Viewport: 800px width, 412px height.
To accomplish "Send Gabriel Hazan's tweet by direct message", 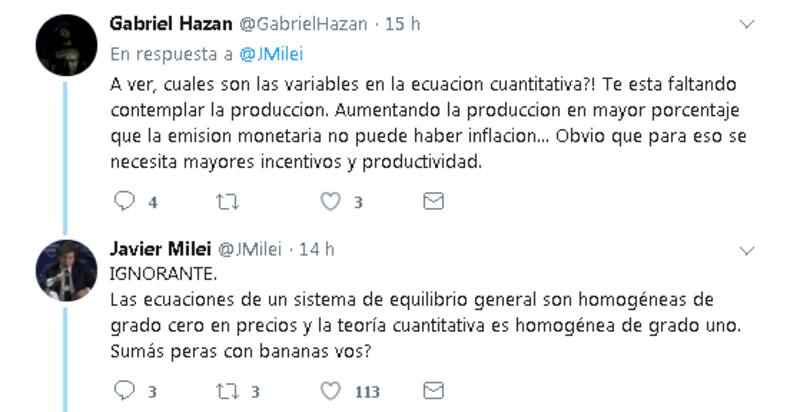I will pyautogui.click(x=433, y=202).
